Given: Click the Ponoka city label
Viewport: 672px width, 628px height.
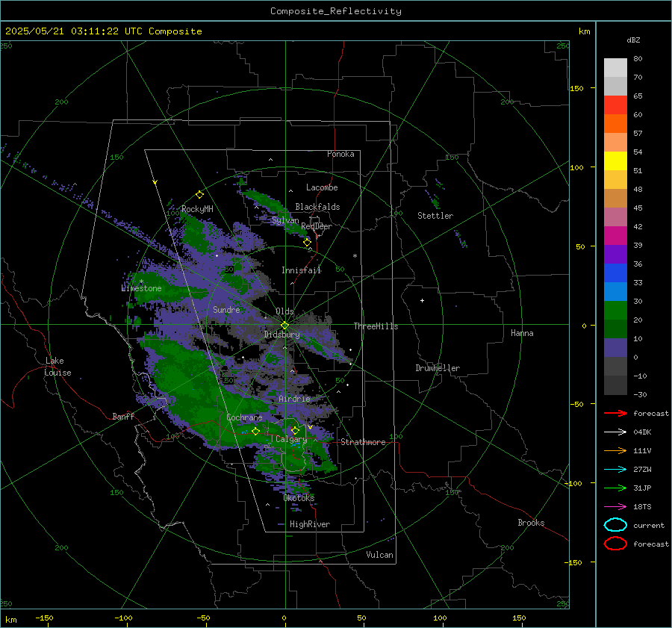Looking at the screenshot, I should [x=340, y=154].
